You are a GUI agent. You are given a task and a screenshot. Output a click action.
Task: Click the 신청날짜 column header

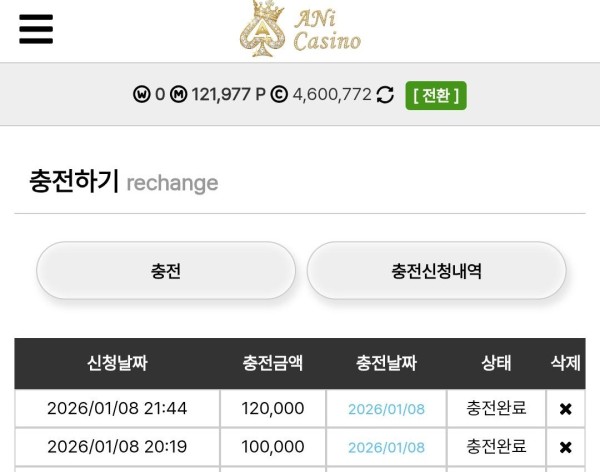coord(117,363)
